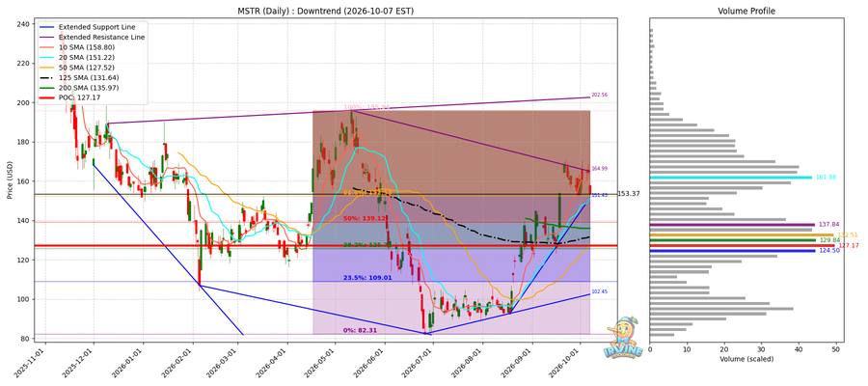Click the 240 price axis tick
The height and width of the screenshot is (386, 868).
coord(24,24)
